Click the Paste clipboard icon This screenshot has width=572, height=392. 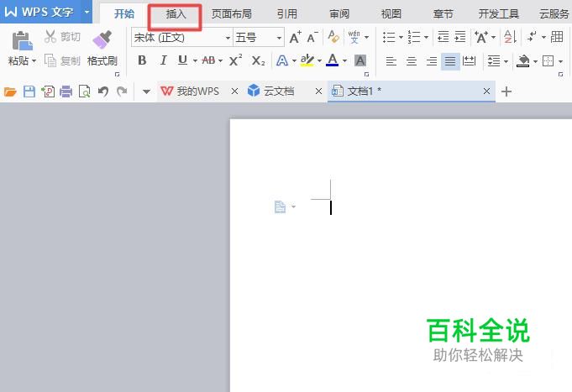22,40
